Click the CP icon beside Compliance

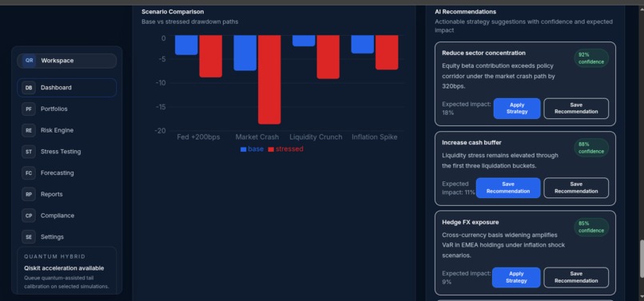click(x=29, y=216)
